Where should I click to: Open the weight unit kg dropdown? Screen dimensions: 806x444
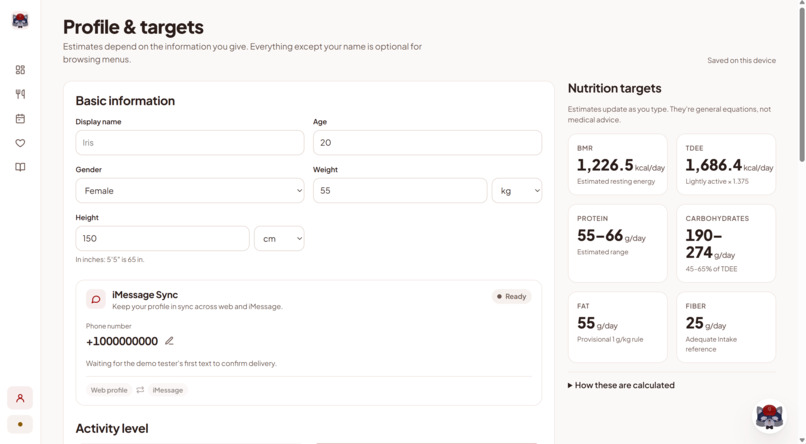coord(517,191)
